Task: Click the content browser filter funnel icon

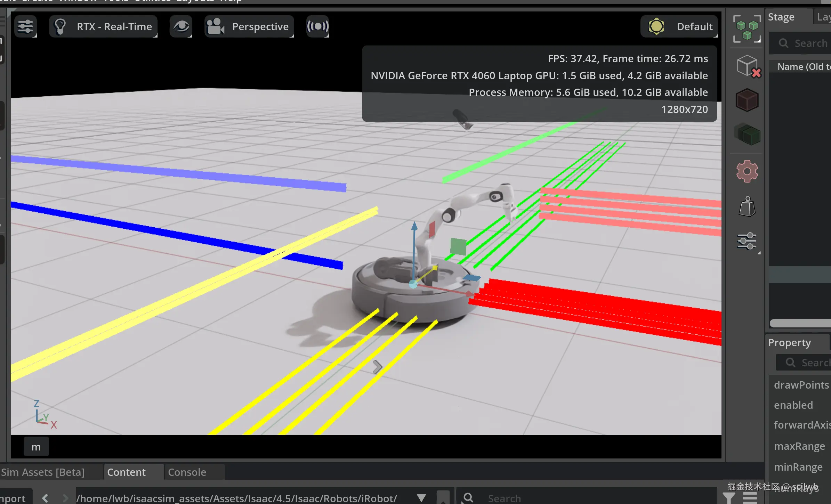Action: [729, 498]
